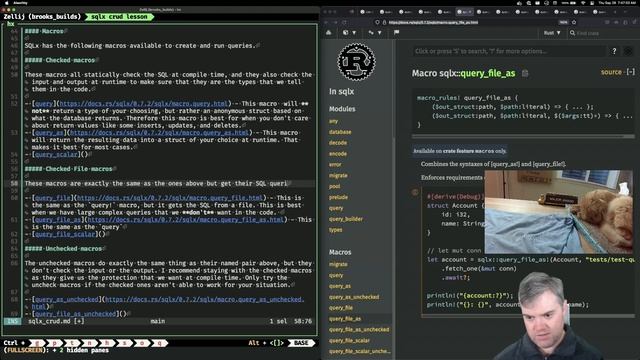Copy item path icon next to query_file_as
Screen dimensions: 640x360
pos(525,73)
